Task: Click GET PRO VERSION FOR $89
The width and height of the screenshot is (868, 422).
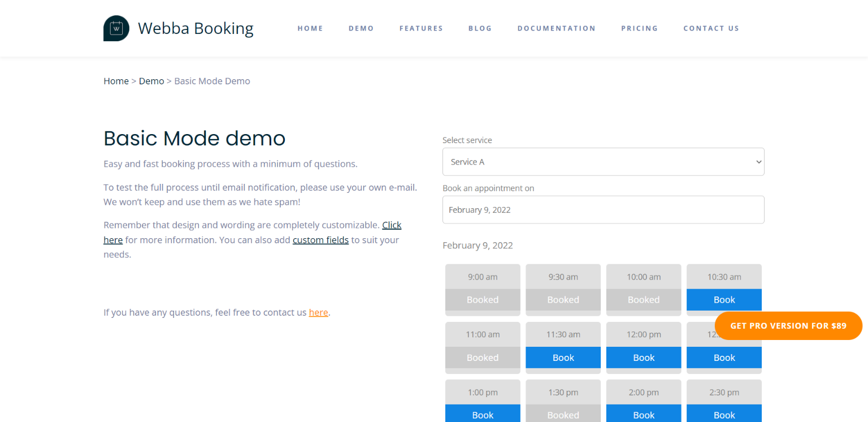Action: [788, 326]
